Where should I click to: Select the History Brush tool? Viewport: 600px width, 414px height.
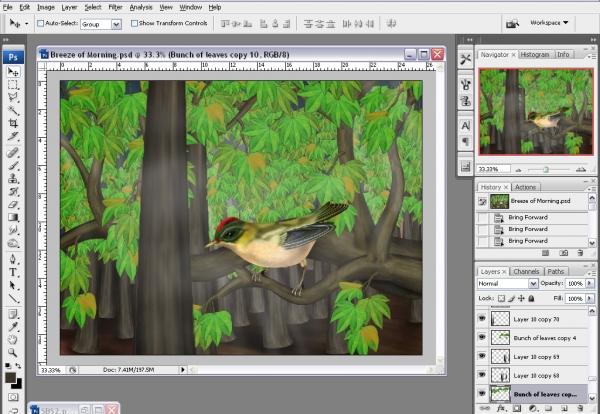pos(13,191)
